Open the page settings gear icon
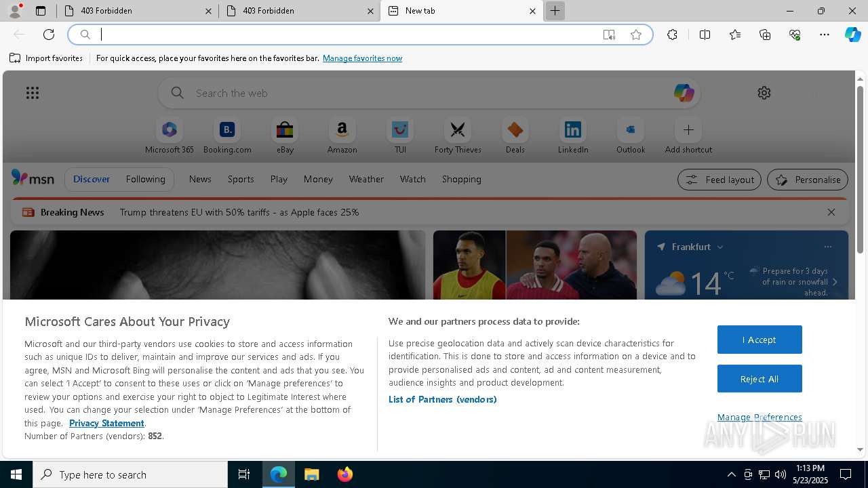868x488 pixels. coord(764,93)
